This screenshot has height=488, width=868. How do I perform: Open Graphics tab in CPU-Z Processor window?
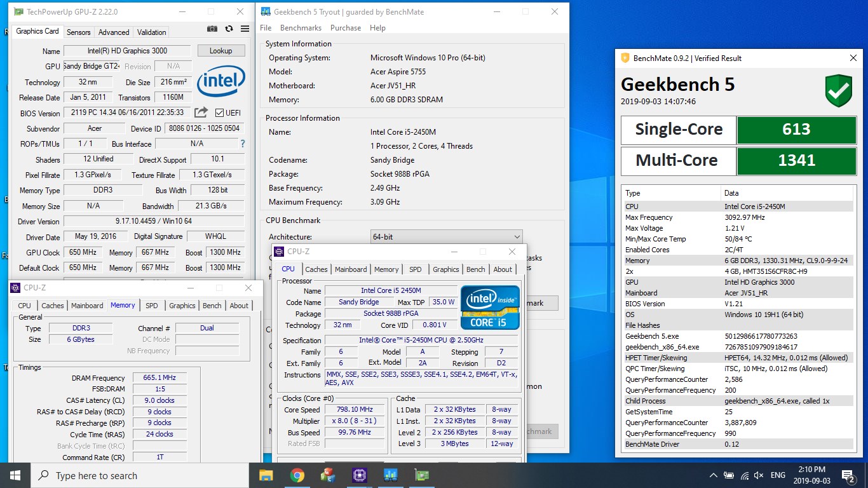click(446, 269)
